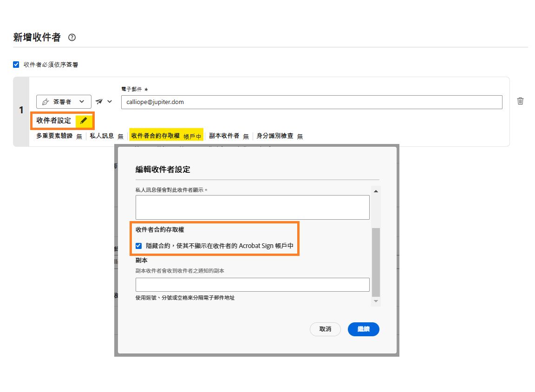Click dialog scrollbar up arrow

coord(376,191)
